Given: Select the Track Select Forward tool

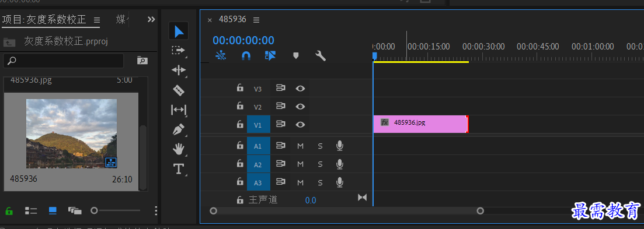Looking at the screenshot, I should click(x=178, y=50).
